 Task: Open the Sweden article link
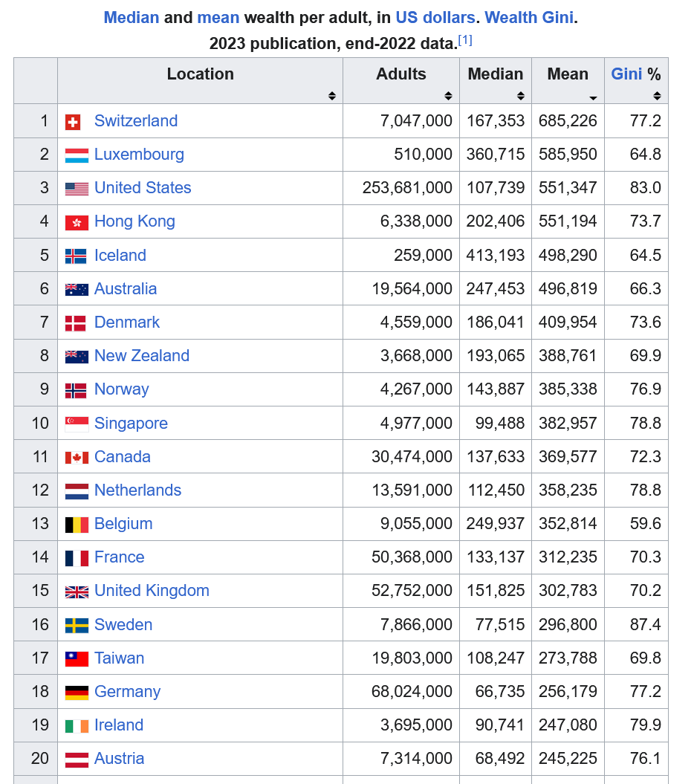(123, 624)
